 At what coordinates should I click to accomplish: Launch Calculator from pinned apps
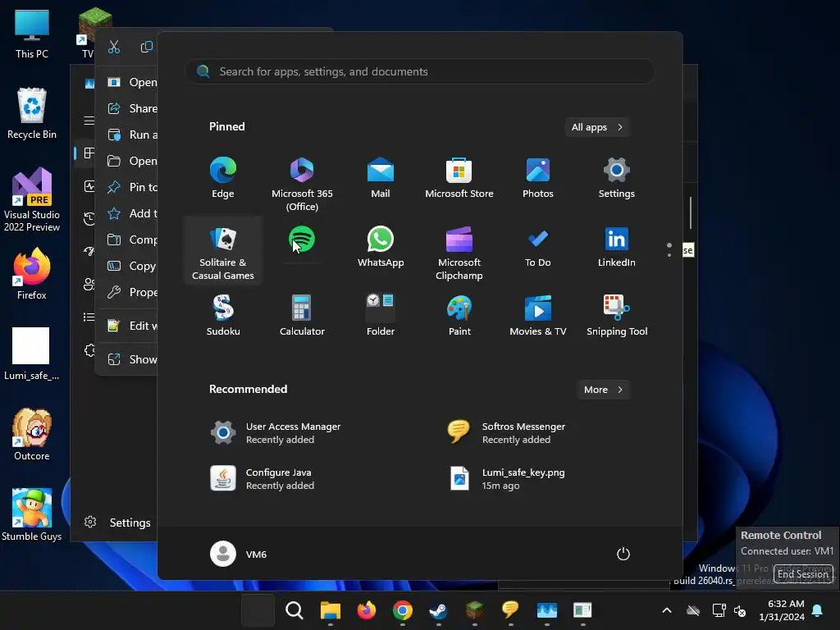pos(302,316)
